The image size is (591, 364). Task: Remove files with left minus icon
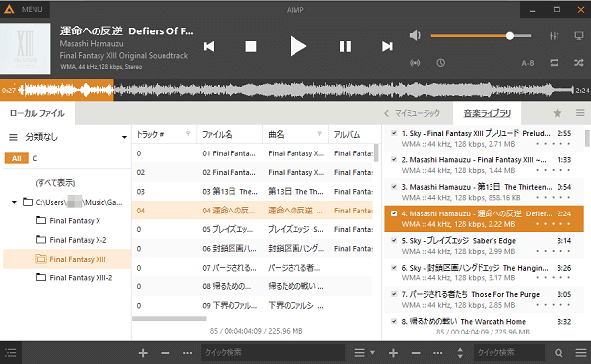(165, 353)
